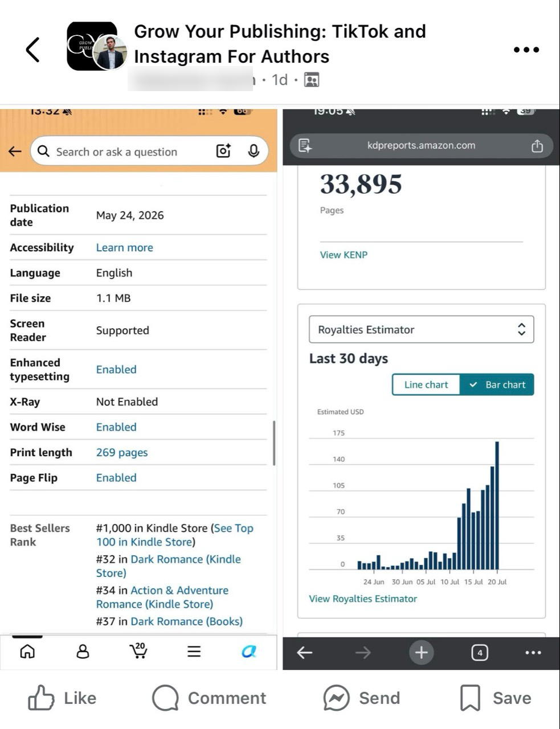Open the Grow Your Publishing group title
Image resolution: width=560 pixels, height=729 pixels.
pyautogui.click(x=280, y=44)
